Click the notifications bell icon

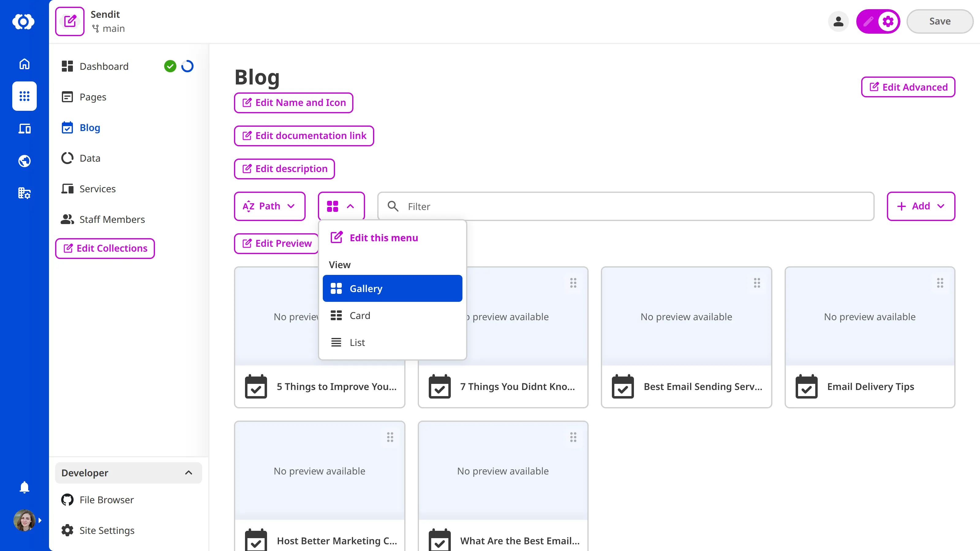click(x=24, y=487)
